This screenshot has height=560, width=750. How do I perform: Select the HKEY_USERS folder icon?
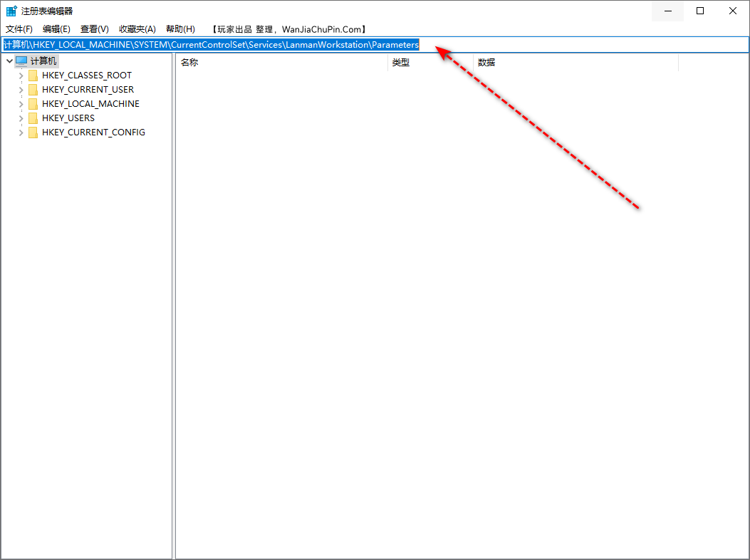[x=33, y=118]
